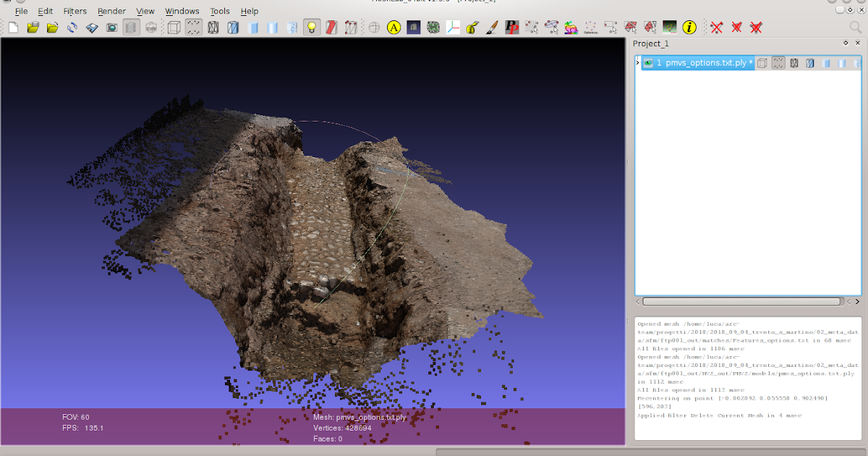Click layer list horizontal scrollbar left arrow
Viewport: 868px width, 456px height.
click(638, 301)
